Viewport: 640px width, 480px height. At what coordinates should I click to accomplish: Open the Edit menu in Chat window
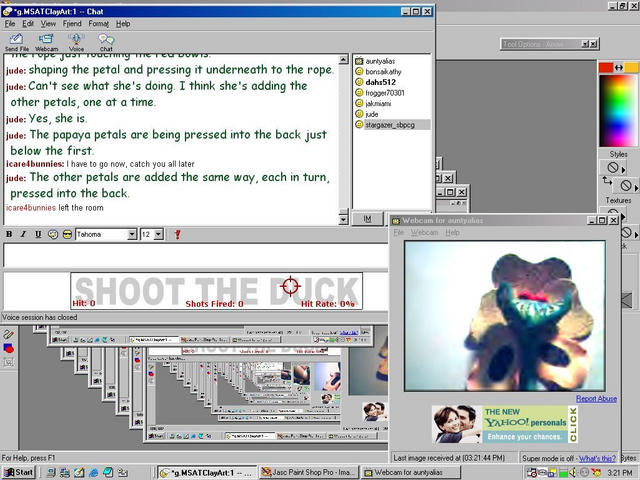(x=28, y=24)
